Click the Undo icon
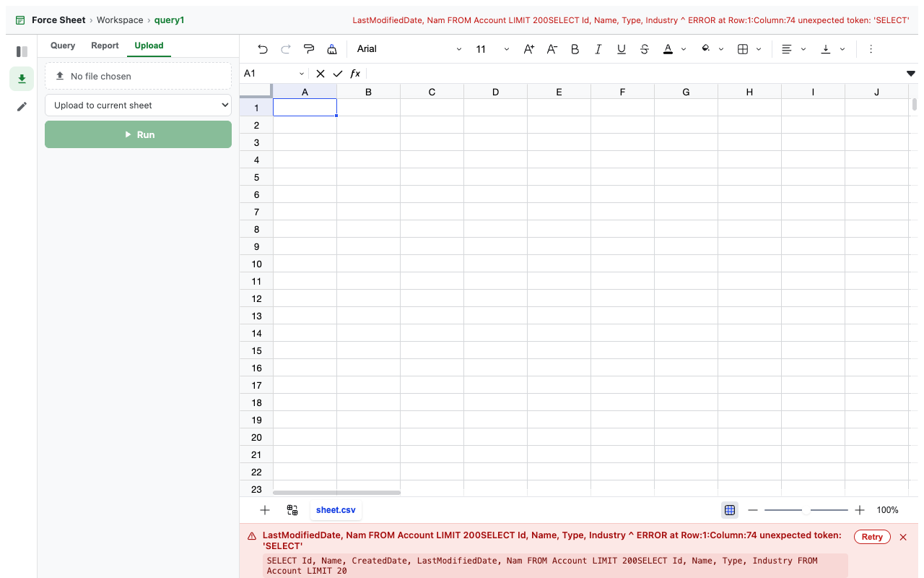924x578 pixels. pos(263,49)
